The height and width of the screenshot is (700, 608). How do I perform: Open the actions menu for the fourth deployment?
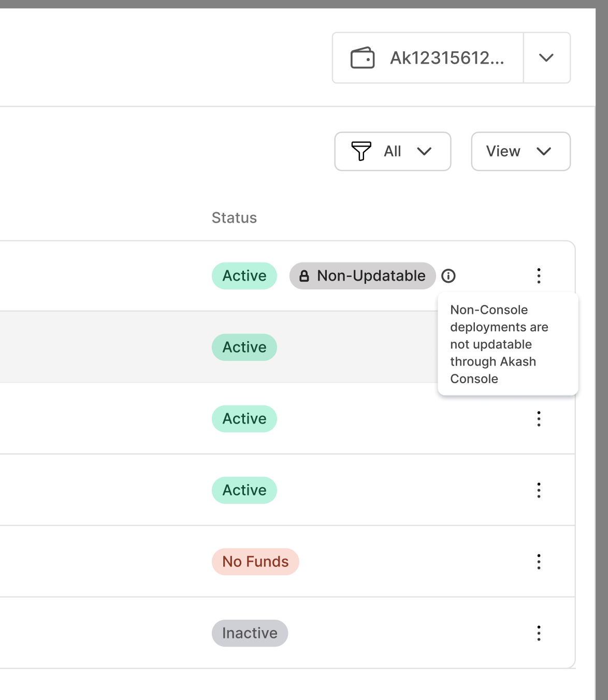(539, 490)
